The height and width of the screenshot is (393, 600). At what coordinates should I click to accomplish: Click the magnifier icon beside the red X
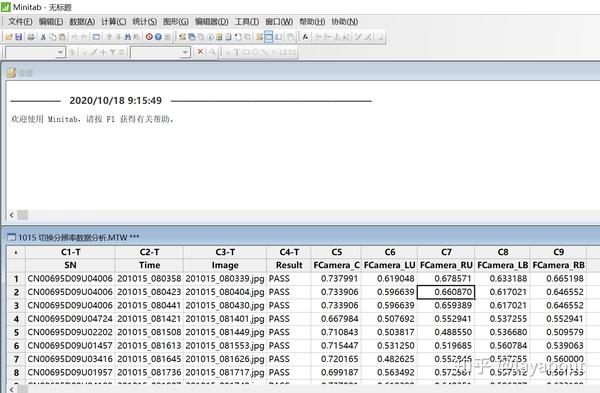coord(212,52)
